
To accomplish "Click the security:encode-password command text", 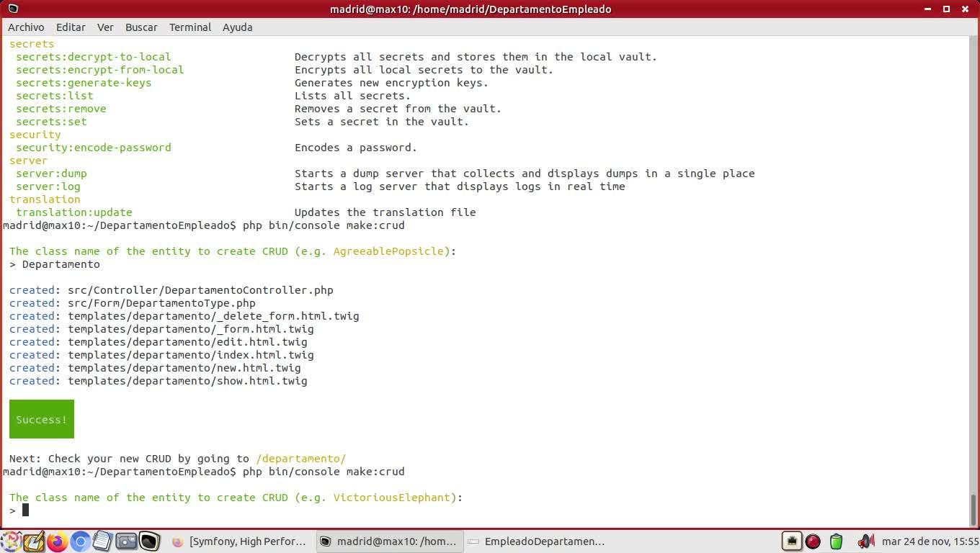I will (x=94, y=148).
